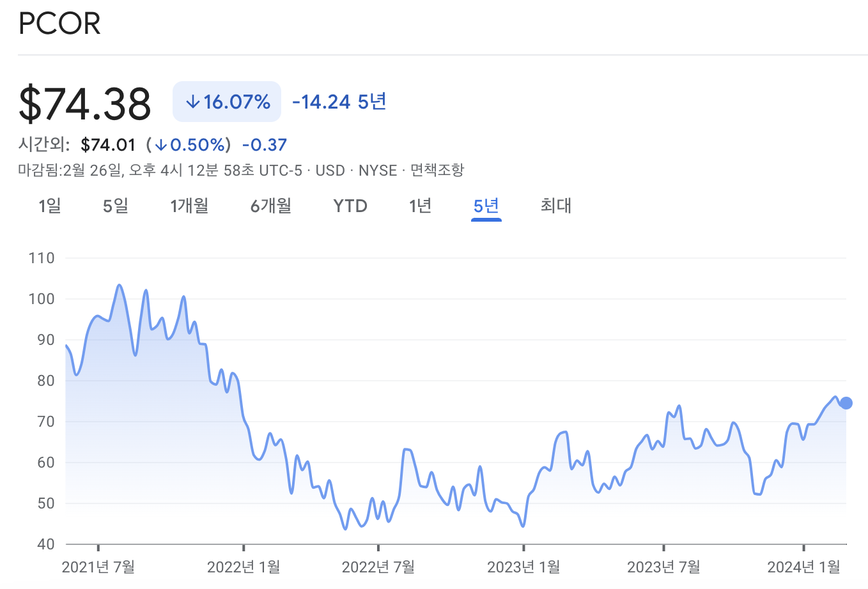The image size is (868, 589).
Task: Select the 5년 range tab
Action: (x=486, y=206)
